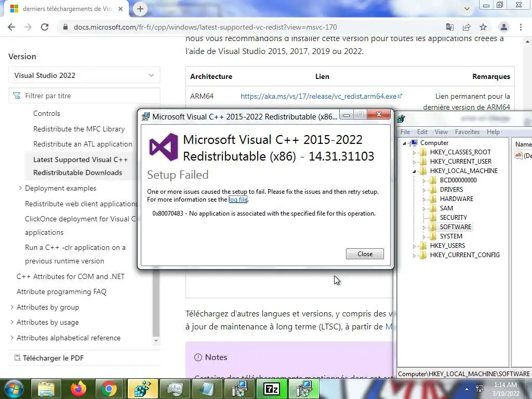Click the lock icon in the address bar

click(65, 27)
